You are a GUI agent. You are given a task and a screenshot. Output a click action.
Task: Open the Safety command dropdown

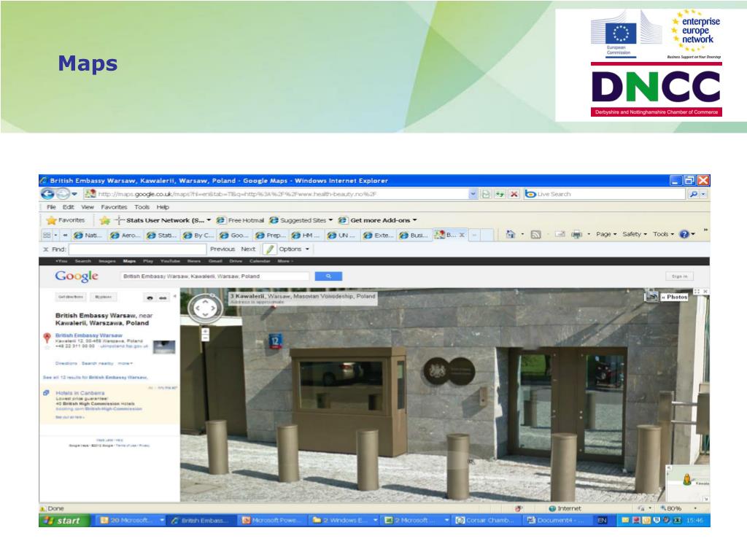(x=635, y=234)
